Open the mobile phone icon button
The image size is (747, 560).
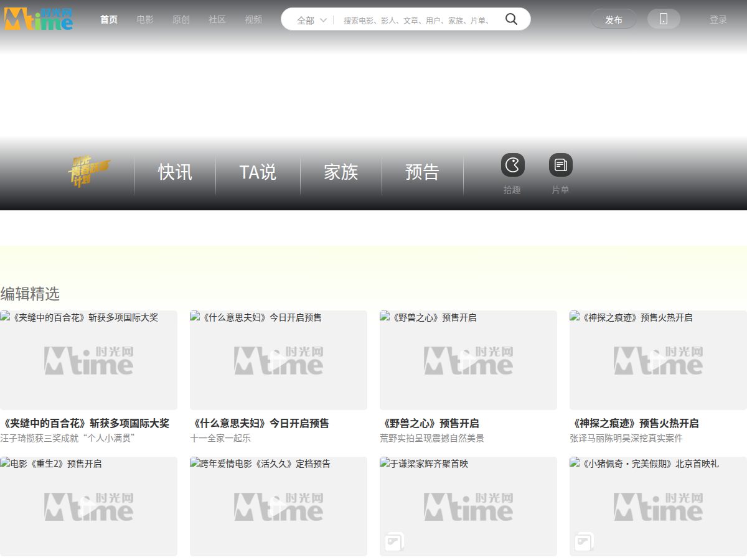[664, 19]
